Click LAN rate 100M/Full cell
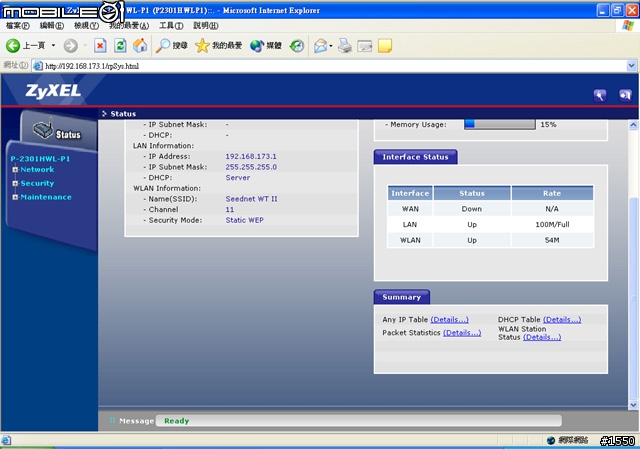This screenshot has width=640, height=449. click(x=552, y=224)
